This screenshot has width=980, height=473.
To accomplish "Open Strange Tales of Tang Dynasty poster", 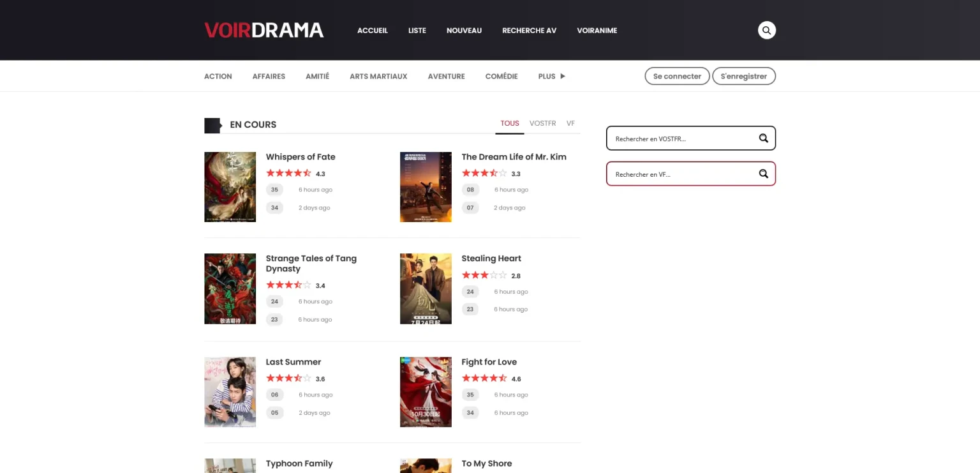I will point(230,289).
